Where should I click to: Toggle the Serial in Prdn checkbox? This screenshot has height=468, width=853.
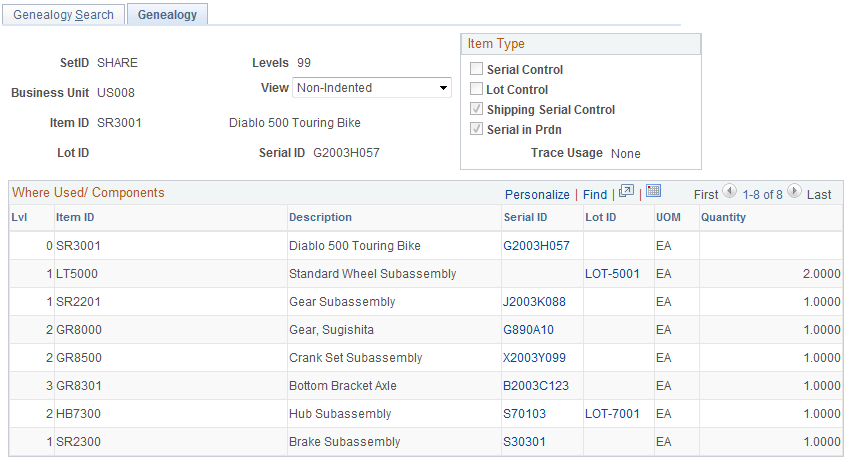(476, 129)
